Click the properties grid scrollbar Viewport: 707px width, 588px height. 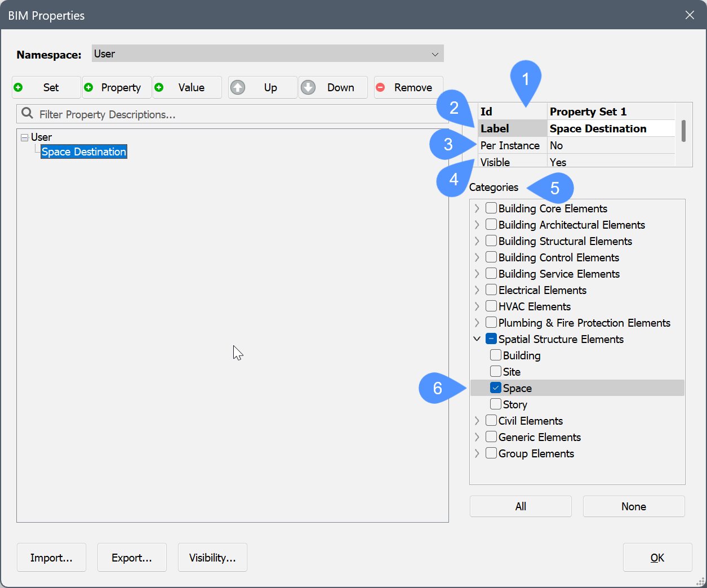pyautogui.click(x=683, y=131)
